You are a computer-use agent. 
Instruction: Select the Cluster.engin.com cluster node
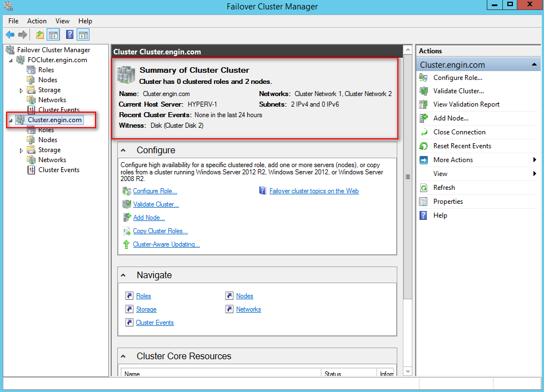coord(54,120)
